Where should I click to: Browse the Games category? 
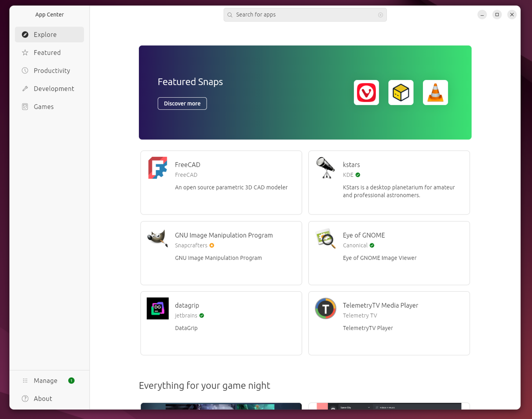click(44, 107)
